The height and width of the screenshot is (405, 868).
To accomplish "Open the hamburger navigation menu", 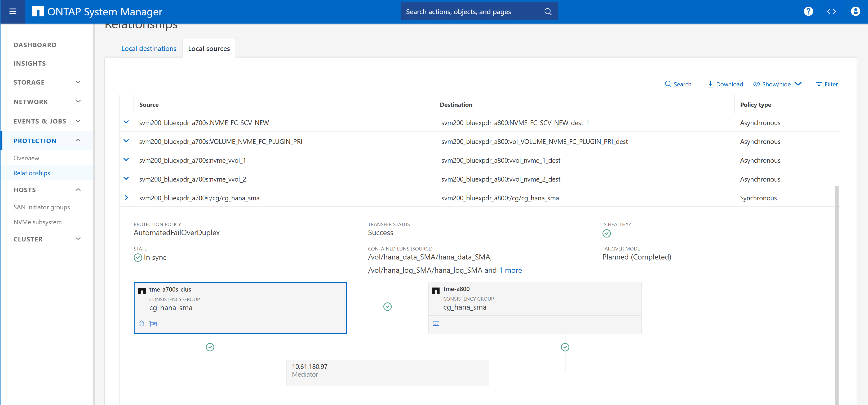I will [13, 11].
